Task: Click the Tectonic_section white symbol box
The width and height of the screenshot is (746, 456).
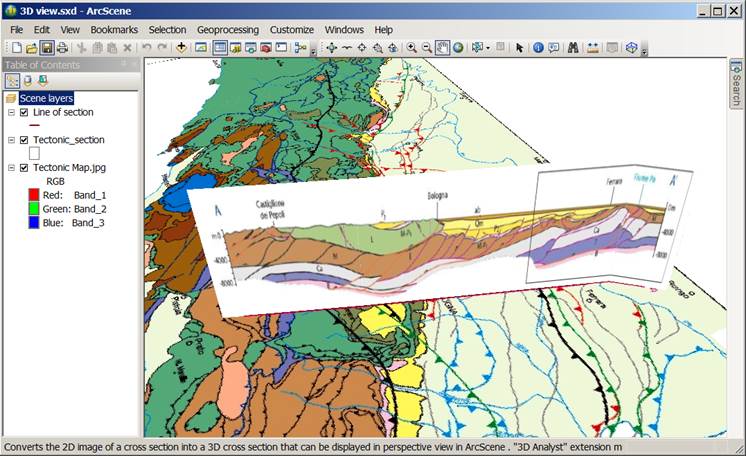Action: coord(34,153)
